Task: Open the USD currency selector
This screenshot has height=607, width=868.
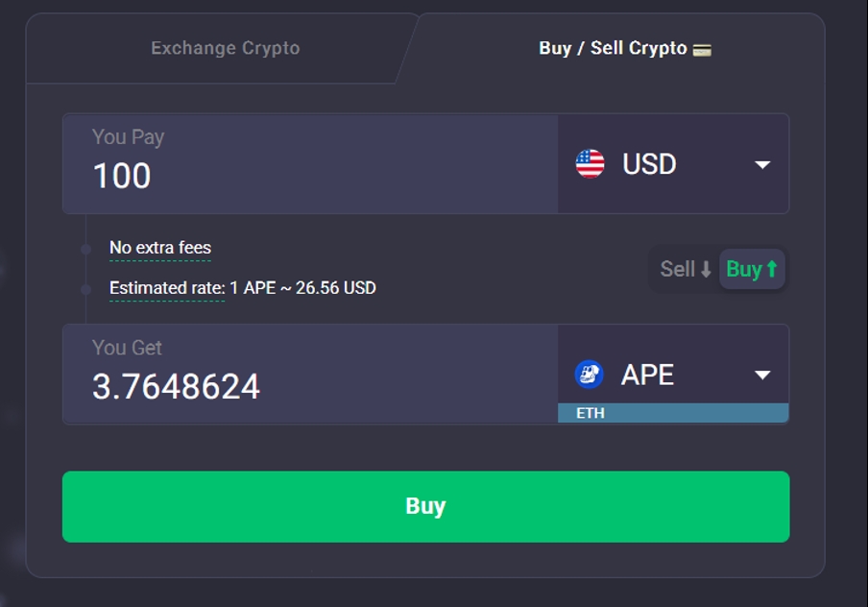Action: (673, 164)
